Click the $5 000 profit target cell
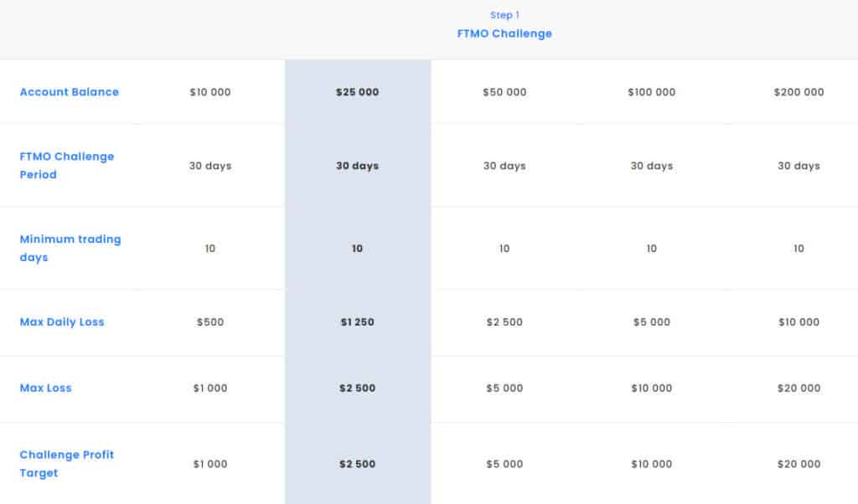 504,464
